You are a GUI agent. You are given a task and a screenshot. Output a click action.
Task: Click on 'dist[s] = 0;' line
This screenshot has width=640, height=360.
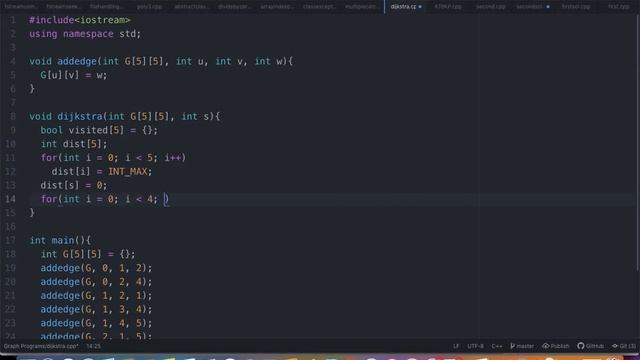point(73,185)
